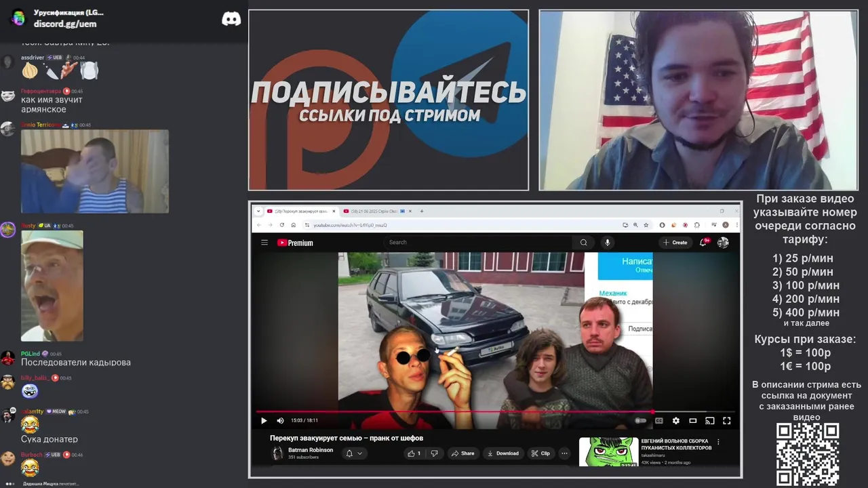Enter fullscreen in the video player
Image resolution: width=868 pixels, height=488 pixels.
[726, 420]
